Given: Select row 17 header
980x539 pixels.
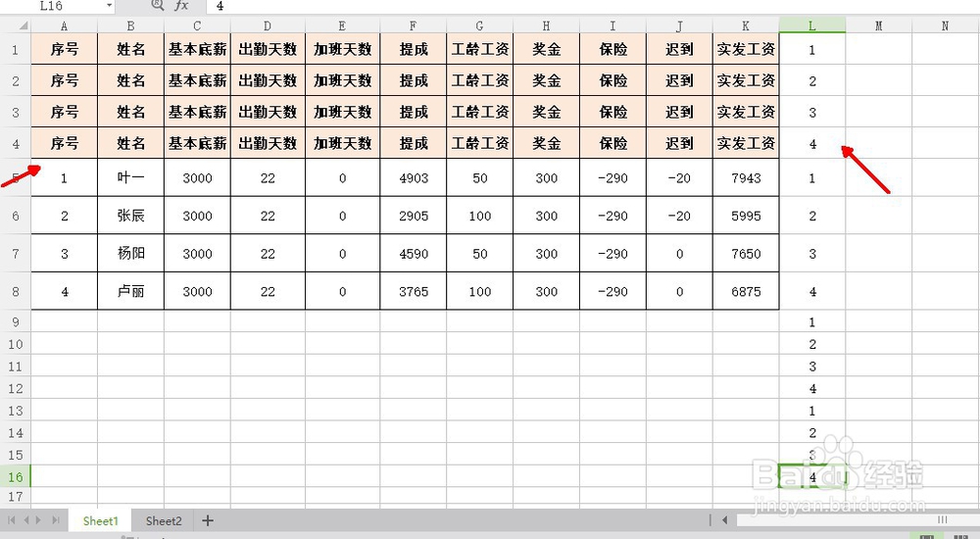Looking at the screenshot, I should [x=16, y=497].
